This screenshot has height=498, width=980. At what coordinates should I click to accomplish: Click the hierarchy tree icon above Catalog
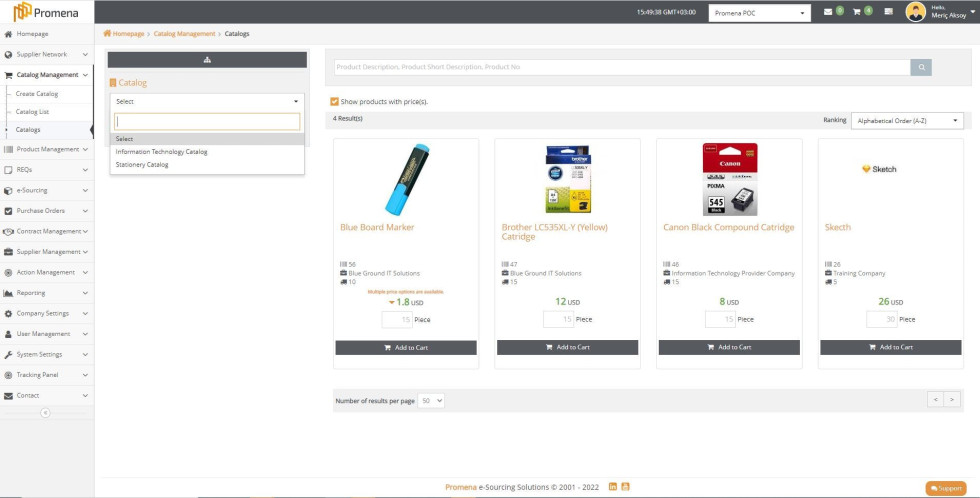coord(207,60)
